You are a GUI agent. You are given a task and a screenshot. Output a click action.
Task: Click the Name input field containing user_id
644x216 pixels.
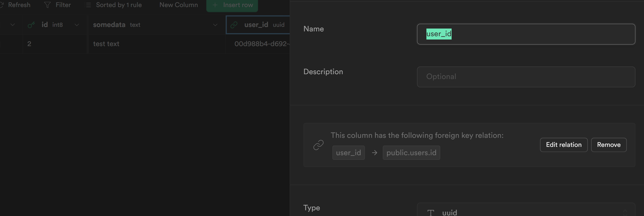(526, 34)
